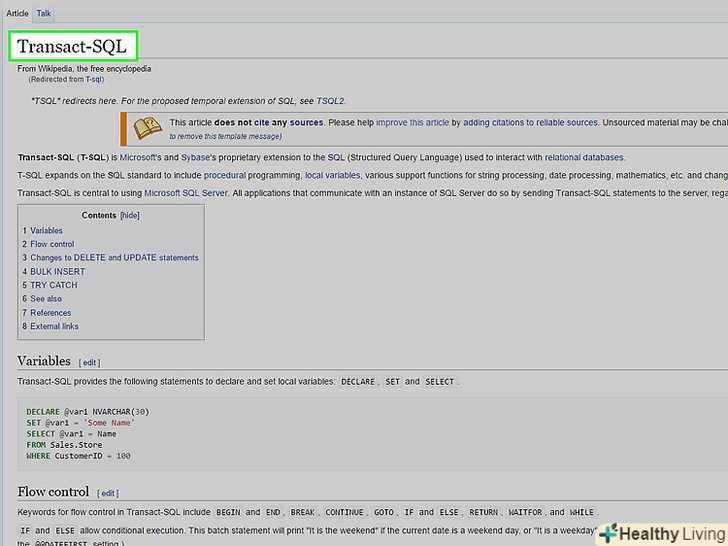Click the code line 'FROM Sales.Store'

point(64,445)
